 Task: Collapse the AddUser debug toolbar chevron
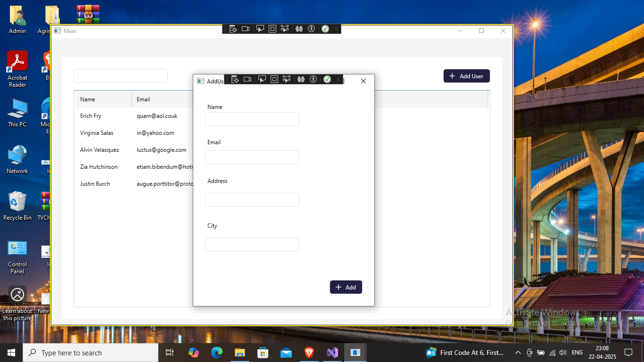[x=338, y=79]
